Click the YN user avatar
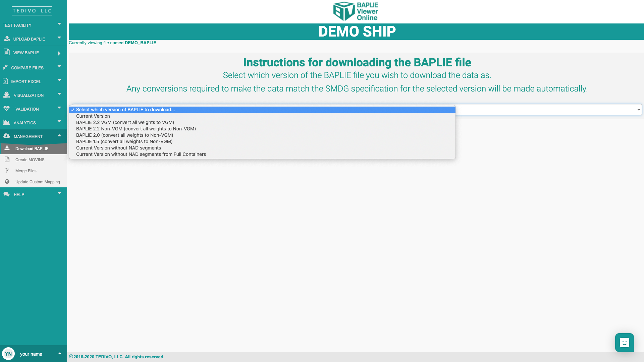The width and height of the screenshot is (644, 362). [x=8, y=354]
